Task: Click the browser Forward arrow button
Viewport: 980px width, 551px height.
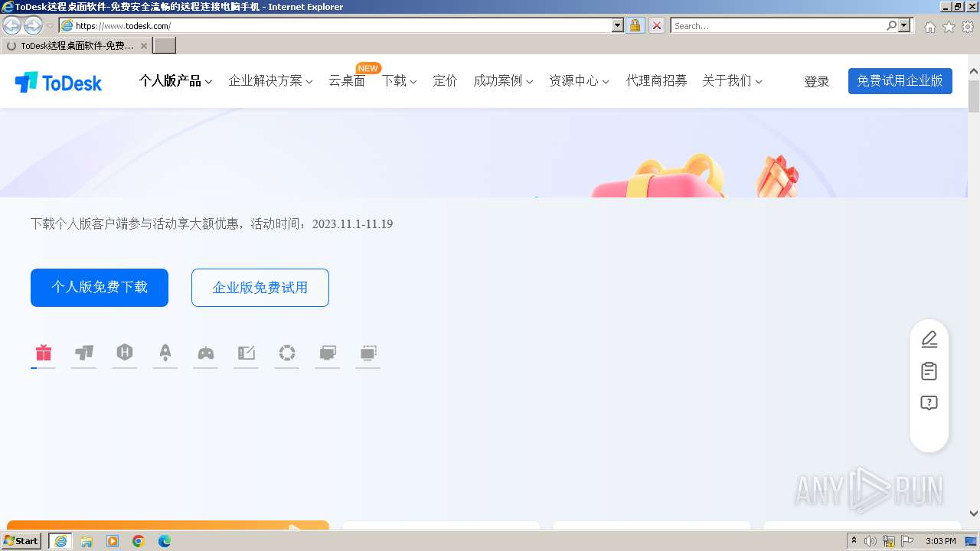Action: [x=33, y=25]
